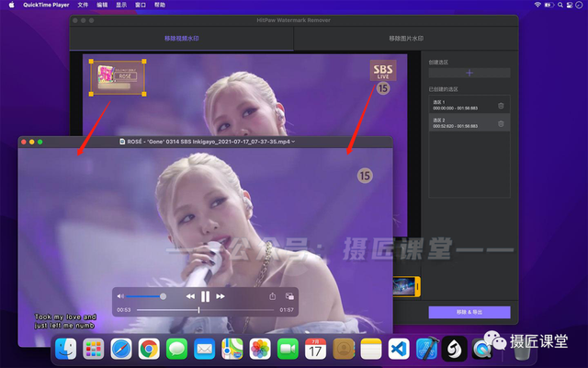Select 选区 2 in the selection list
This screenshot has width=588, height=368.
click(x=469, y=122)
